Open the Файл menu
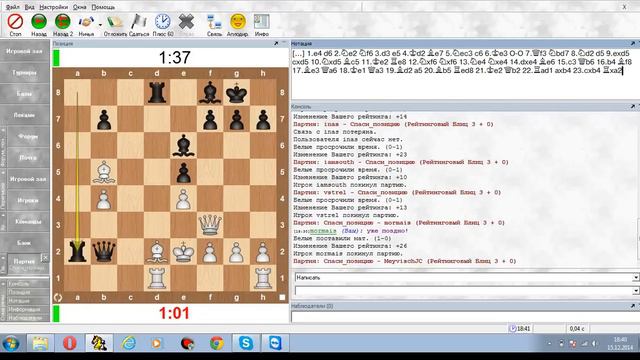Viewport: 640px width, 360px height. (x=13, y=7)
